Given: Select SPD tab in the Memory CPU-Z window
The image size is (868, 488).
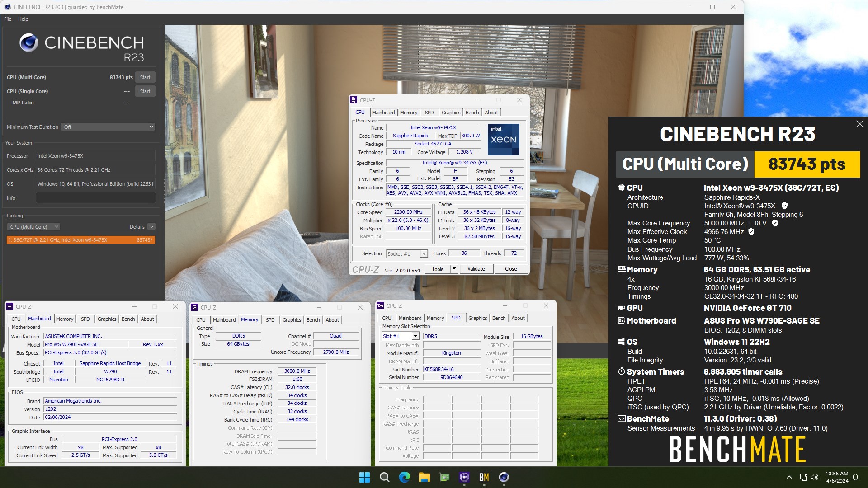Looking at the screenshot, I should (270, 320).
